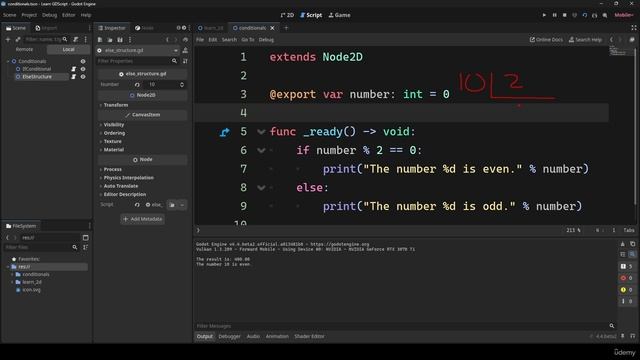Click the Add Metadata button
Screen dimensions: 640x360
pos(142,219)
